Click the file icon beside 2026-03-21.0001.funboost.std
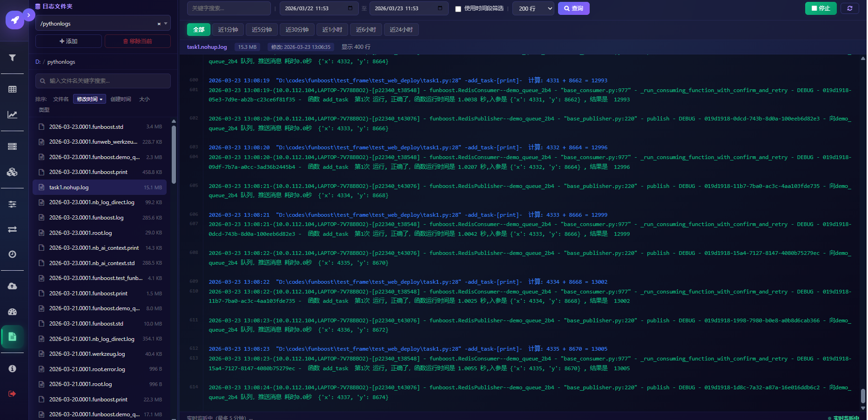 [x=41, y=324]
